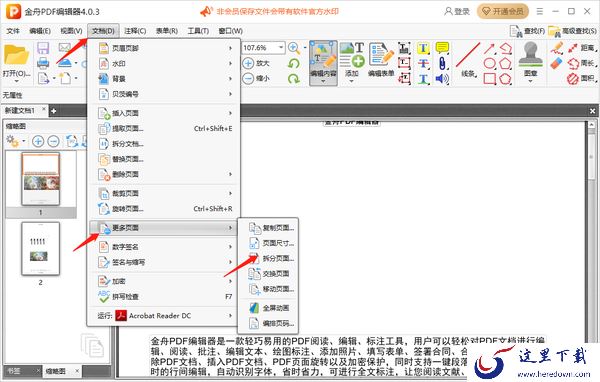Choose 签名与缩写 menu entry

[x=165, y=262]
